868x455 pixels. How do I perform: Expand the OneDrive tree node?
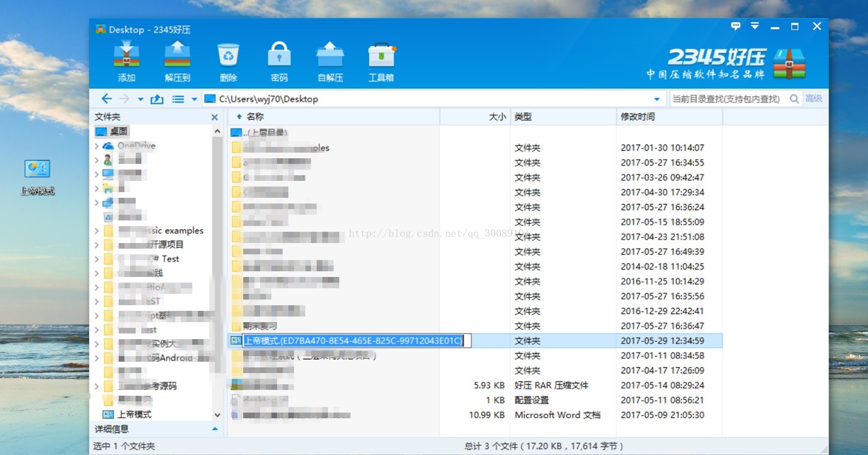coord(97,146)
